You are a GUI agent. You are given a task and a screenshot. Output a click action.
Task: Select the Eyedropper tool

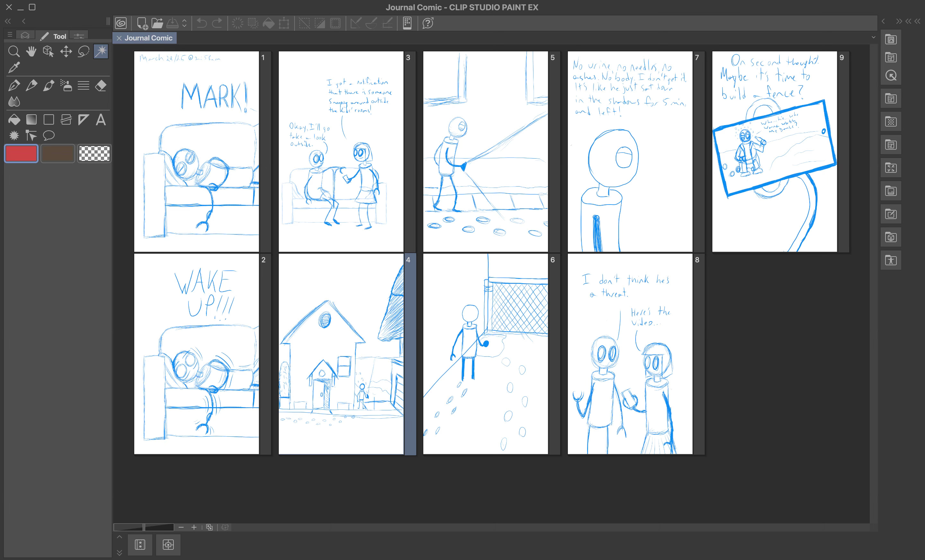(x=14, y=67)
